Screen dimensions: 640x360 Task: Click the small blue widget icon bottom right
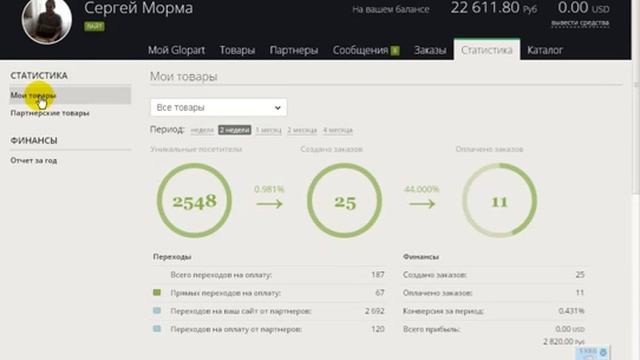[593, 353]
